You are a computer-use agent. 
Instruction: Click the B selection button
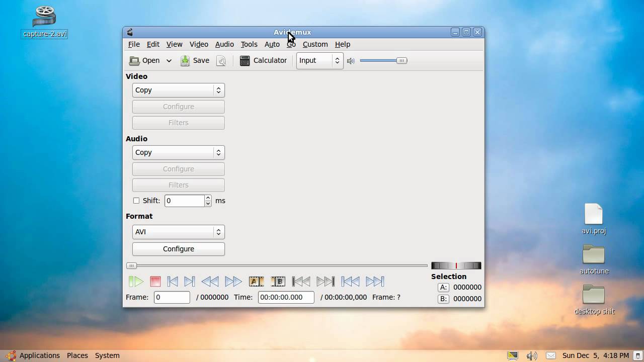click(443, 299)
